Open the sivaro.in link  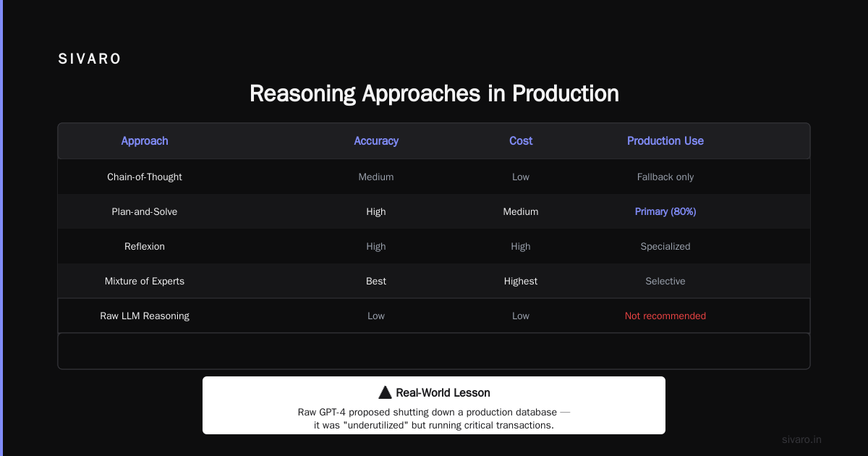tap(801, 439)
